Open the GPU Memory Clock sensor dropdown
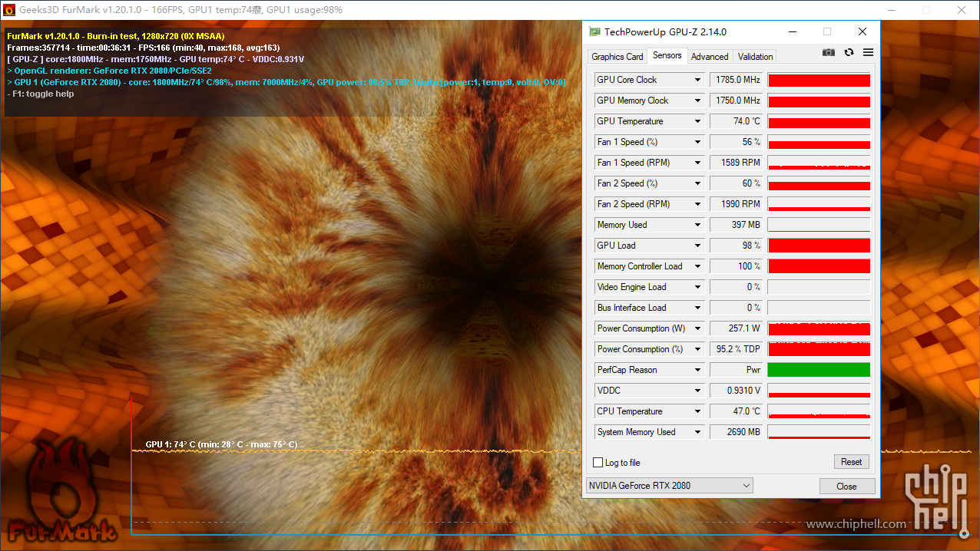The image size is (980, 551). click(x=697, y=101)
